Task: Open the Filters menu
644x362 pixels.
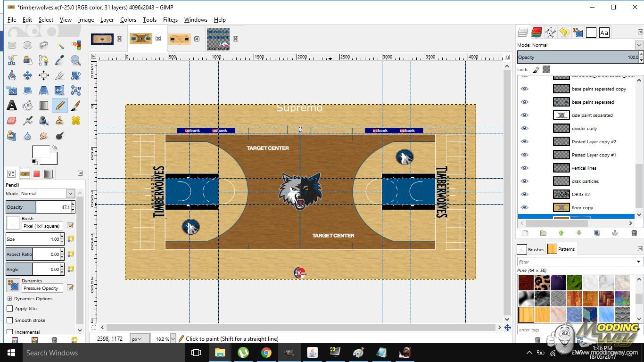Action: pyautogui.click(x=170, y=20)
